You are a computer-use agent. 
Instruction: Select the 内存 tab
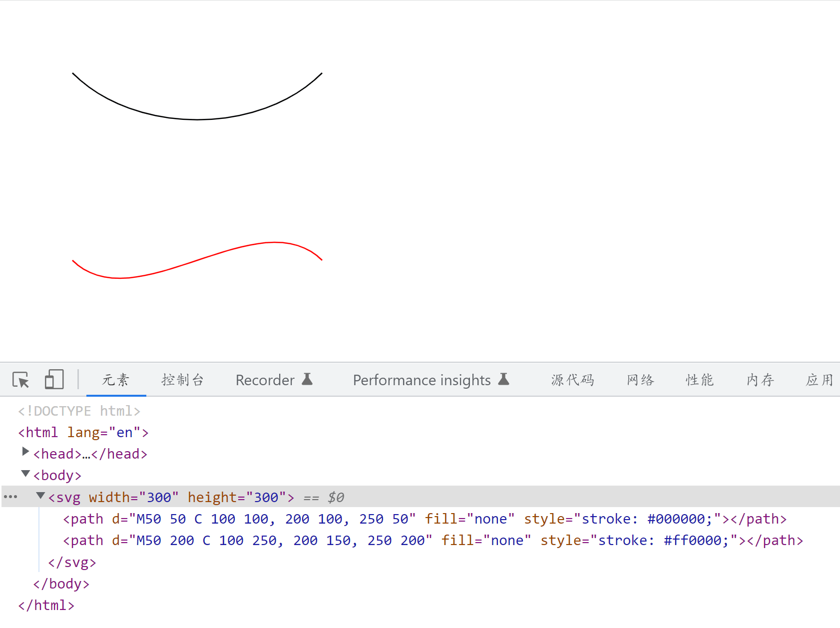point(760,380)
